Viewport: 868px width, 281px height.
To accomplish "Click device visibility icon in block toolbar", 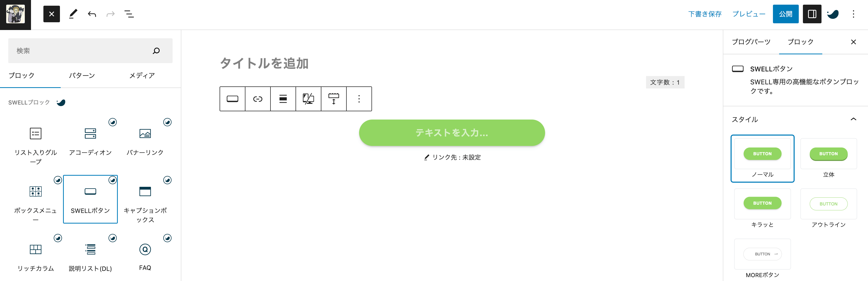I will click(308, 99).
